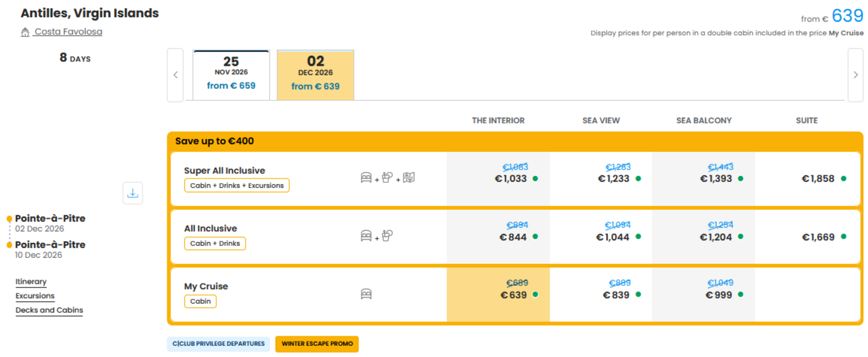Image resolution: width=868 pixels, height=357 pixels.
Task: Click excursions map icon in Super All Inclusive row
Action: click(409, 178)
